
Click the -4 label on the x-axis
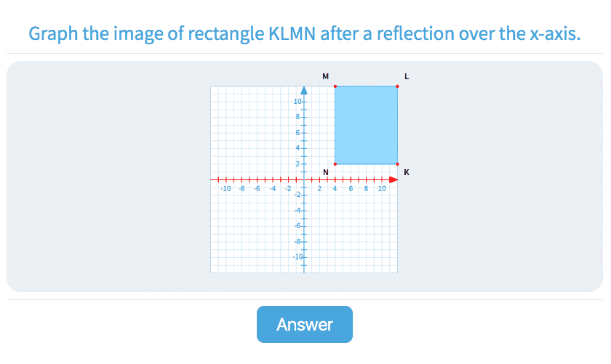pos(273,188)
